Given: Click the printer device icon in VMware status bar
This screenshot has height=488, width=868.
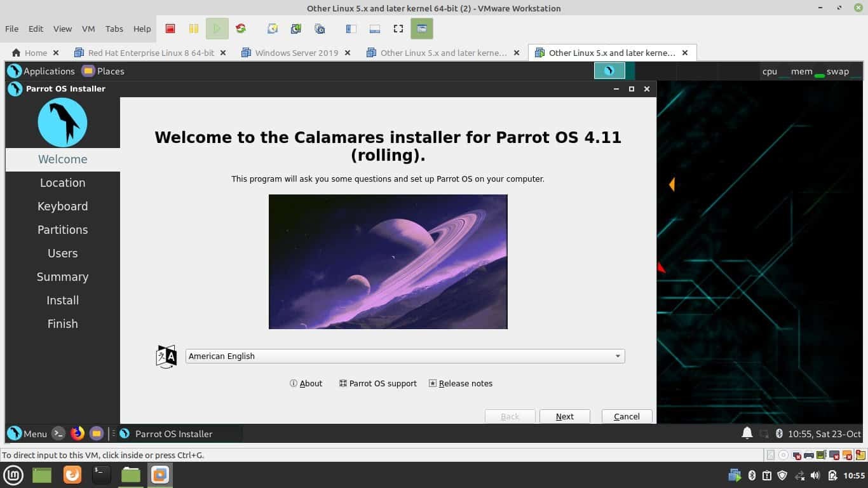Looking at the screenshot, I should (x=809, y=455).
